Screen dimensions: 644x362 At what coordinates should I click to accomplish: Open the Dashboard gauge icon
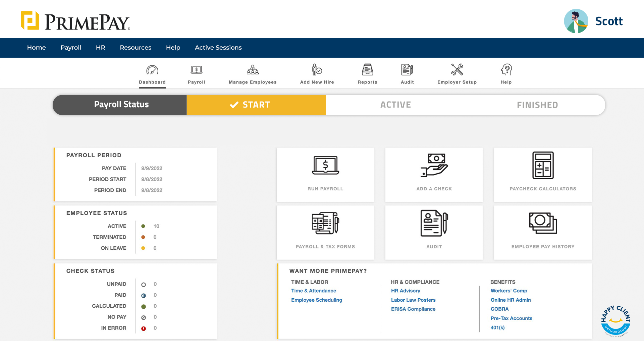(x=152, y=70)
